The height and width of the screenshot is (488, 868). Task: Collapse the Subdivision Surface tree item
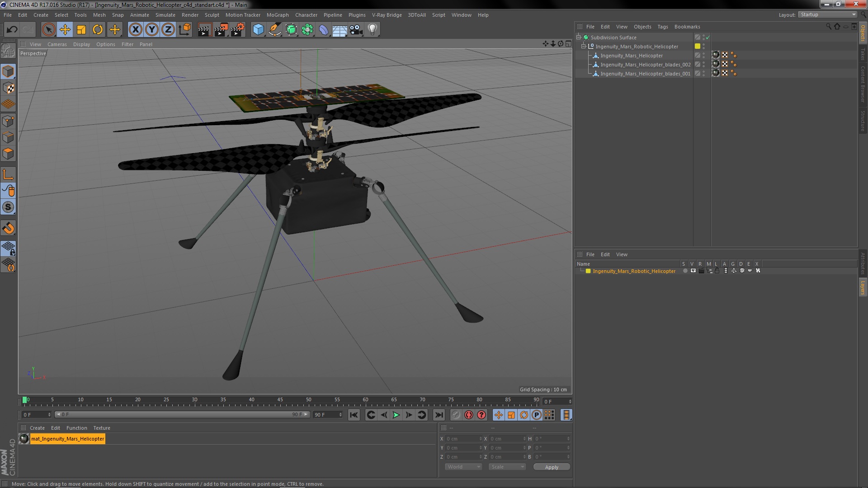pyautogui.click(x=578, y=38)
